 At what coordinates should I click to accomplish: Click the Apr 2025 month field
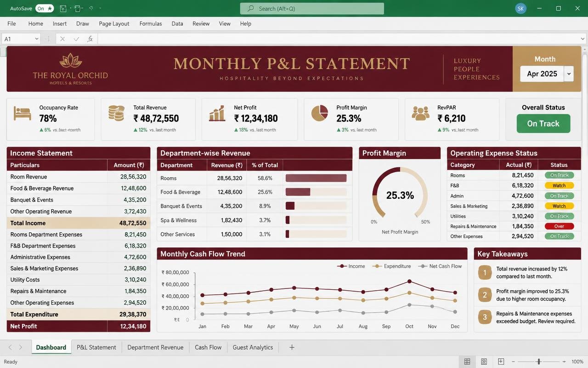click(x=542, y=74)
